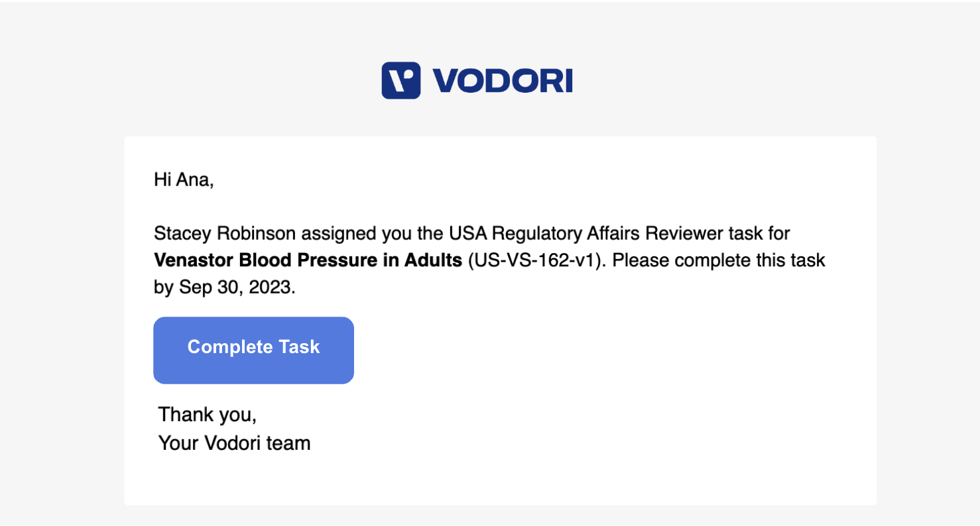Click the due date Sep 30, 2023

(235, 288)
